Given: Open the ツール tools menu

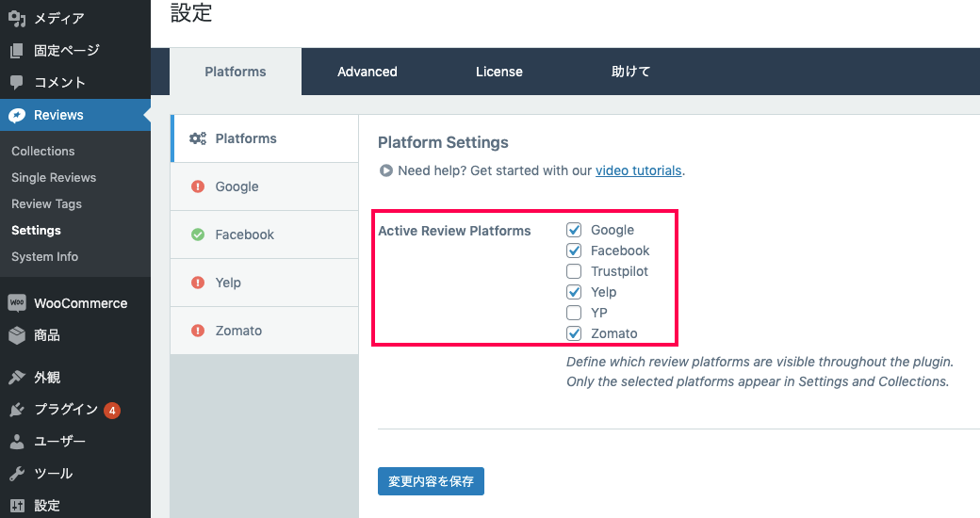Looking at the screenshot, I should pyautogui.click(x=75, y=474).
